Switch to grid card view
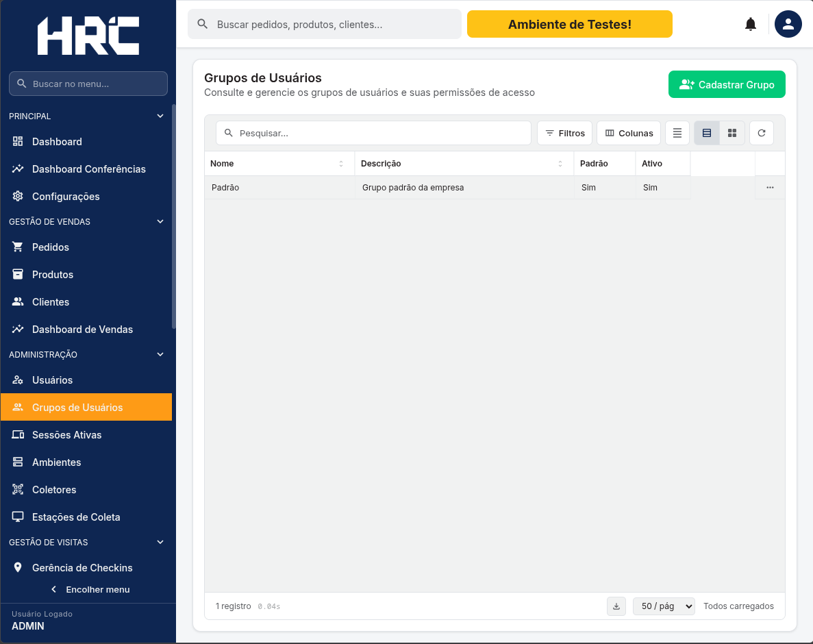The width and height of the screenshot is (813, 644). pos(732,134)
